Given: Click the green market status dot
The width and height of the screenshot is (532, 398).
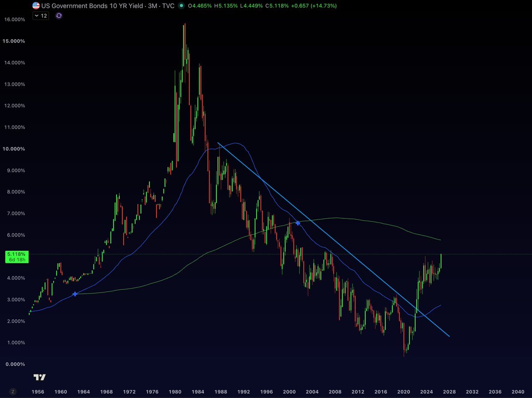Looking at the screenshot, I should tap(181, 6).
